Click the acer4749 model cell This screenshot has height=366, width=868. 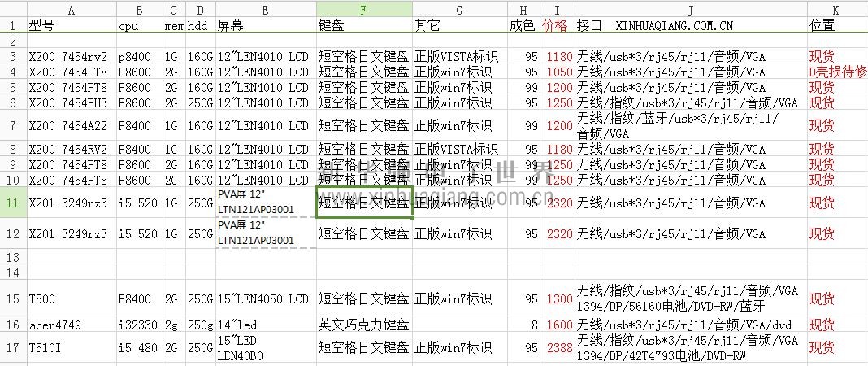pyautogui.click(x=72, y=325)
